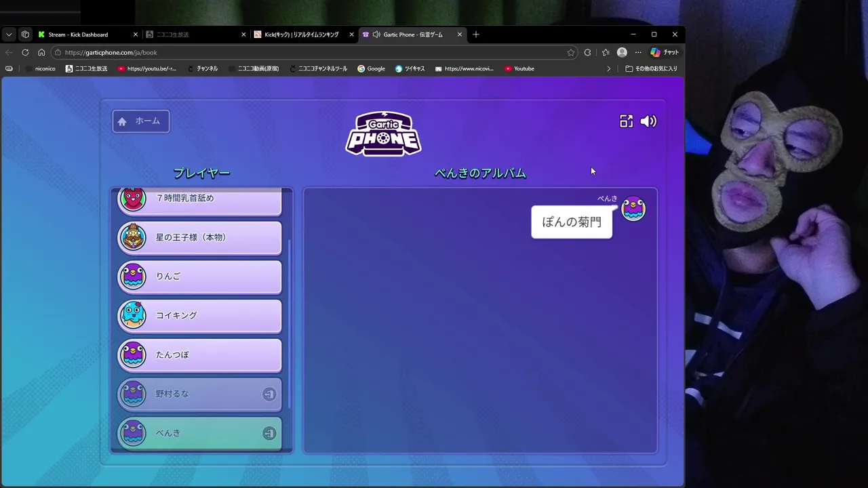Select player 星の王子様(本物)
Viewport: 868px width, 488px height.
(200, 237)
